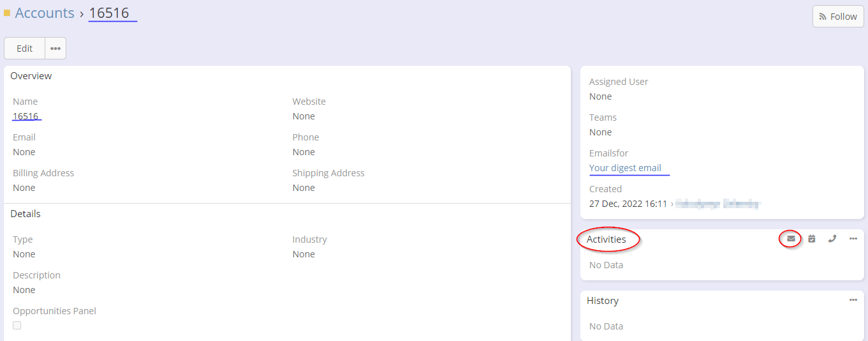This screenshot has width=868, height=341.
Task: Click the Activities panel header
Action: point(607,239)
